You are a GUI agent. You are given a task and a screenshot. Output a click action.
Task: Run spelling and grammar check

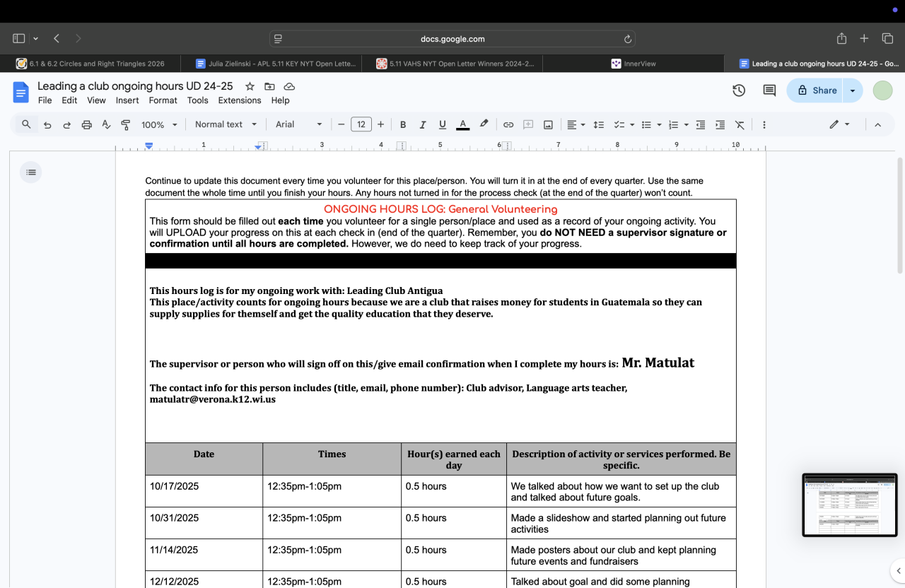point(106,124)
